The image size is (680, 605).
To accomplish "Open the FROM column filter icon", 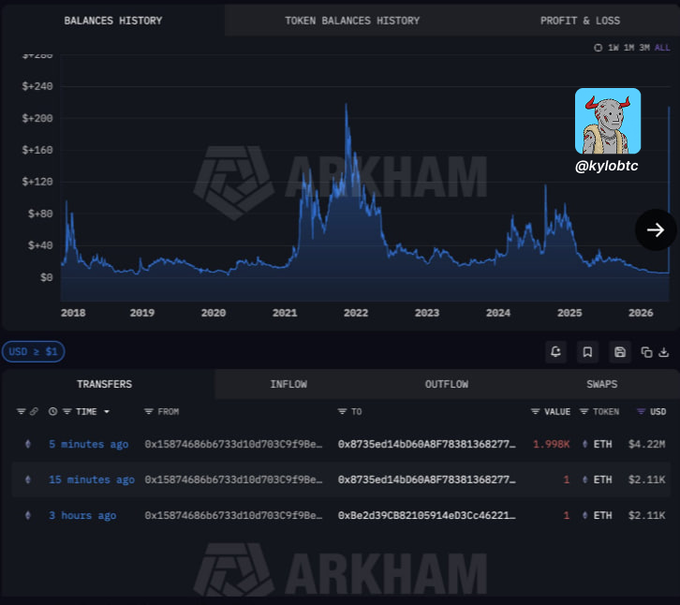I will coord(149,411).
